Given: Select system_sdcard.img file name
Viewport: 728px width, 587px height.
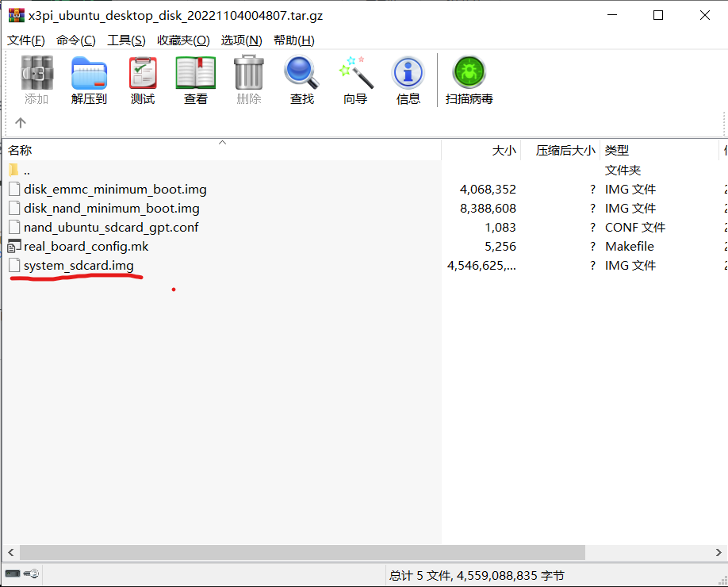Looking at the screenshot, I should 79,265.
